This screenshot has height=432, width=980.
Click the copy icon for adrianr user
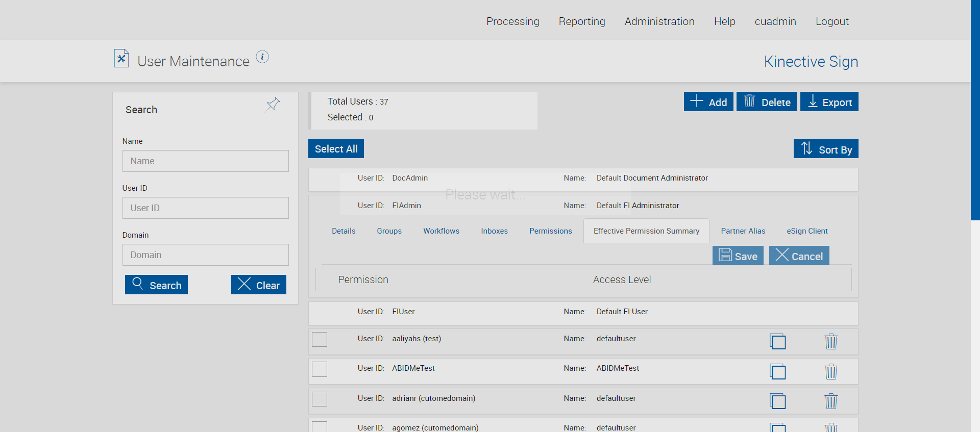778,401
